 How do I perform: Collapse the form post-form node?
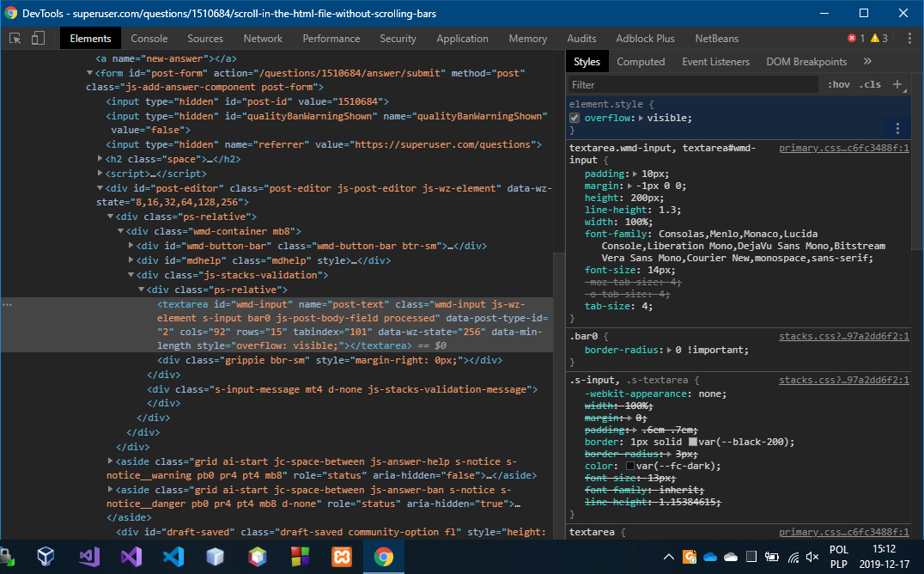coord(89,73)
